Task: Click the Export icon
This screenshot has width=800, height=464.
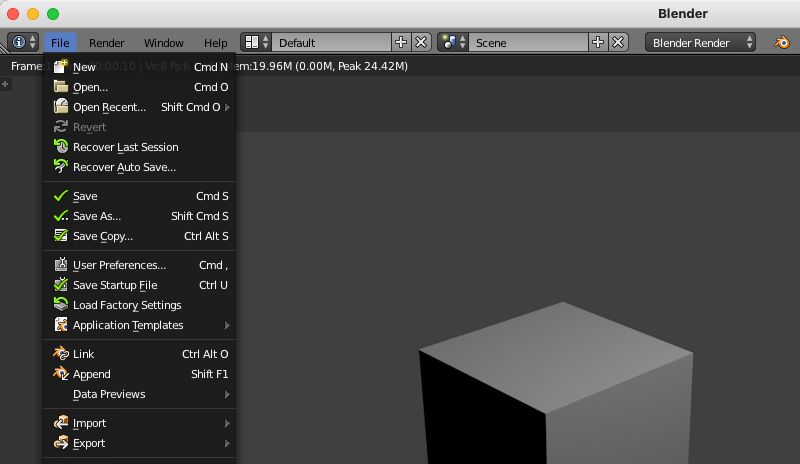Action: pyautogui.click(x=61, y=443)
